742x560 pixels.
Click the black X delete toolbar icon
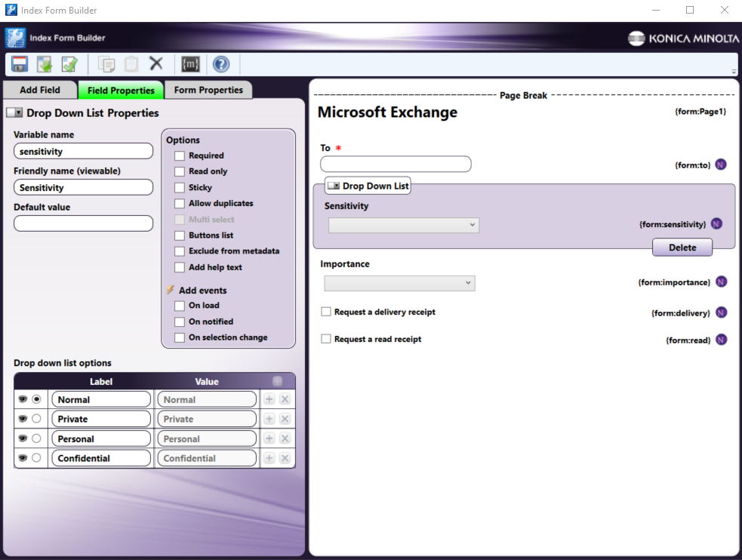[x=156, y=63]
